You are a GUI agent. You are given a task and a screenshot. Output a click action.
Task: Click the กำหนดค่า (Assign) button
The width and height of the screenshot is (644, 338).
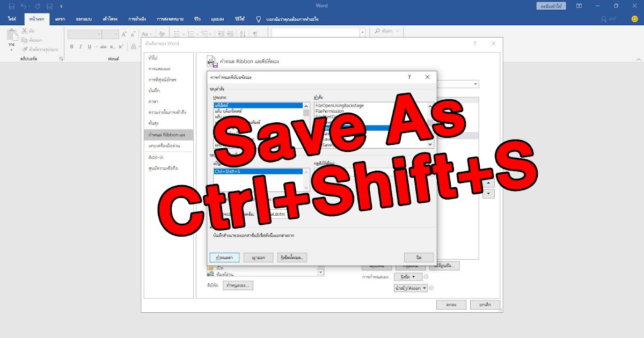(225, 257)
